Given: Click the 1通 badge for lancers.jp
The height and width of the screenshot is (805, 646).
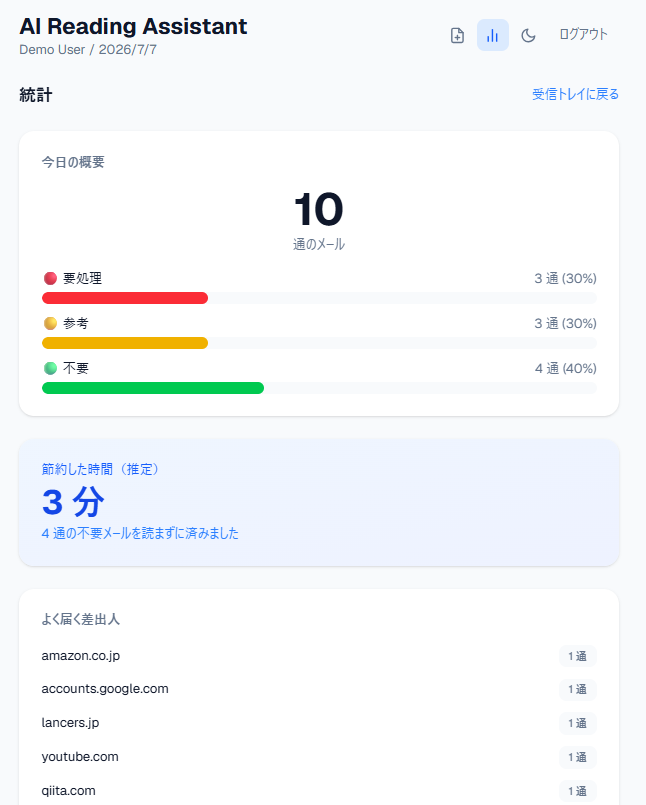Looking at the screenshot, I should pyautogui.click(x=578, y=723).
